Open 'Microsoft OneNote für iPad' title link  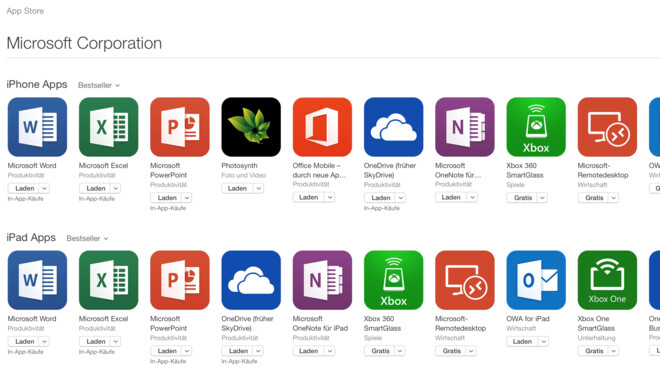click(320, 324)
